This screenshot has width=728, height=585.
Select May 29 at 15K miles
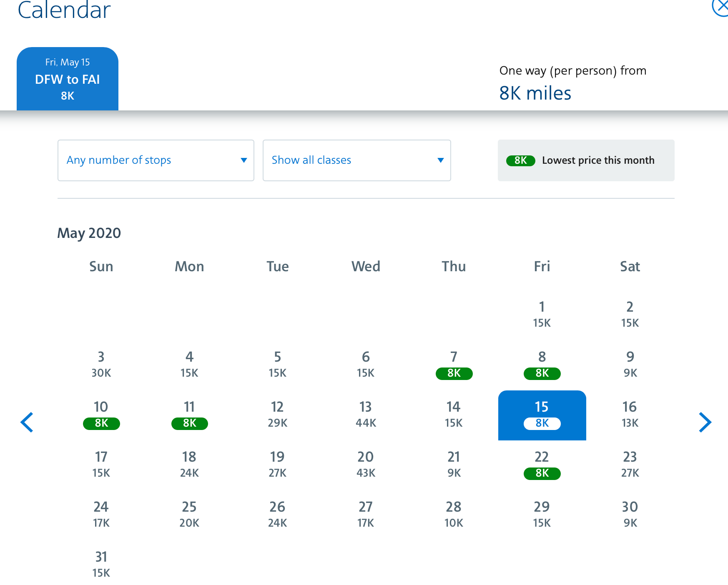tap(542, 515)
